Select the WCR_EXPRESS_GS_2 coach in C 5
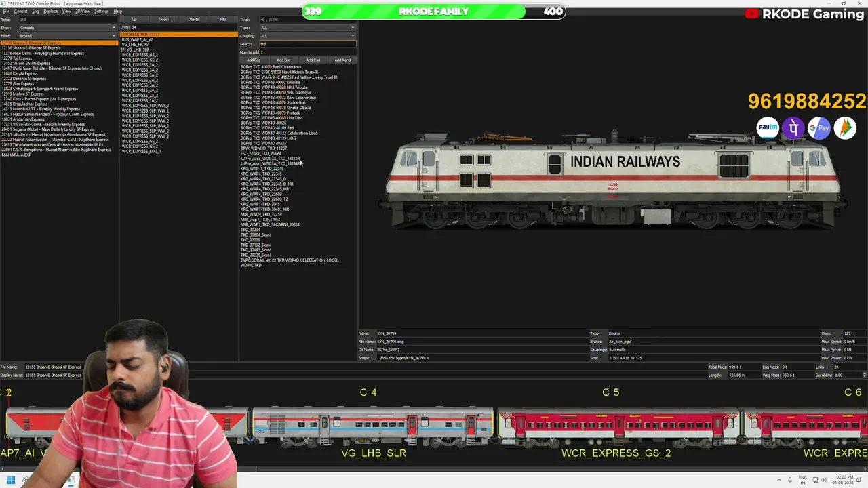 pyautogui.click(x=617, y=425)
